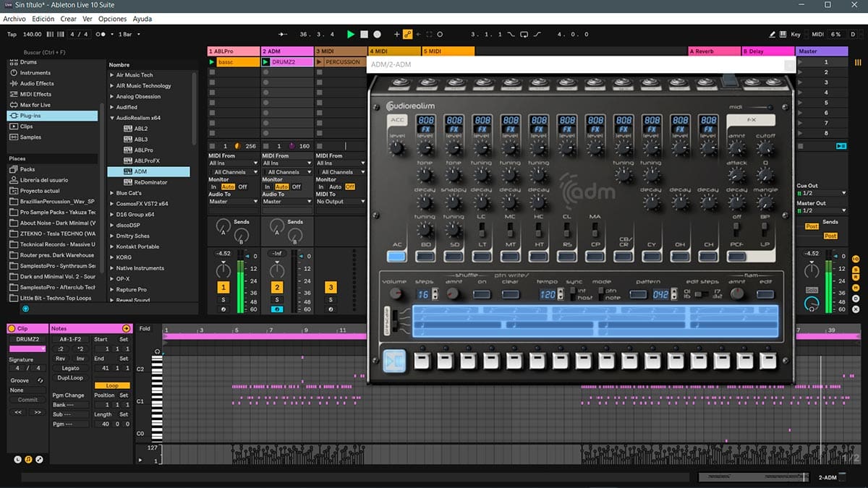Solo track 1 ABLPro
This screenshot has width=868, height=488.
(224, 299)
